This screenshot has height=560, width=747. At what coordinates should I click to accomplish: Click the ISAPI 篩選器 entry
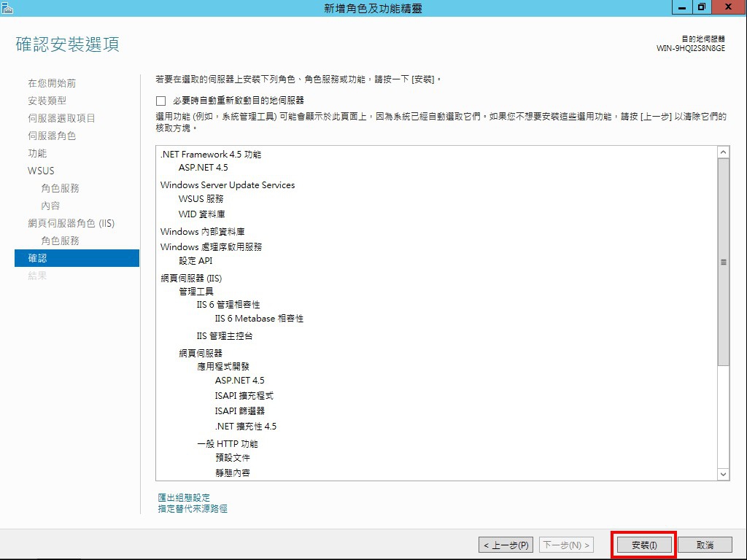pyautogui.click(x=239, y=411)
